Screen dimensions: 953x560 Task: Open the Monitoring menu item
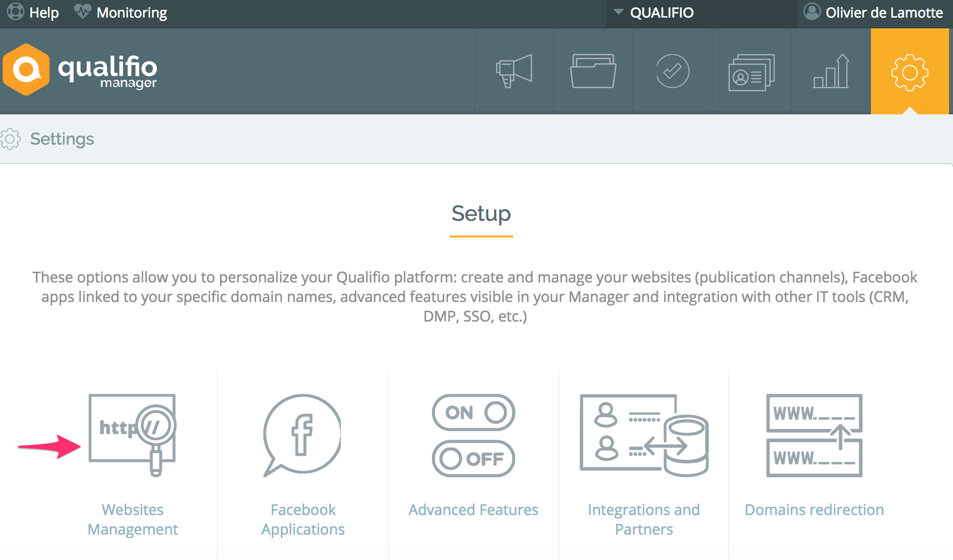pyautogui.click(x=121, y=13)
